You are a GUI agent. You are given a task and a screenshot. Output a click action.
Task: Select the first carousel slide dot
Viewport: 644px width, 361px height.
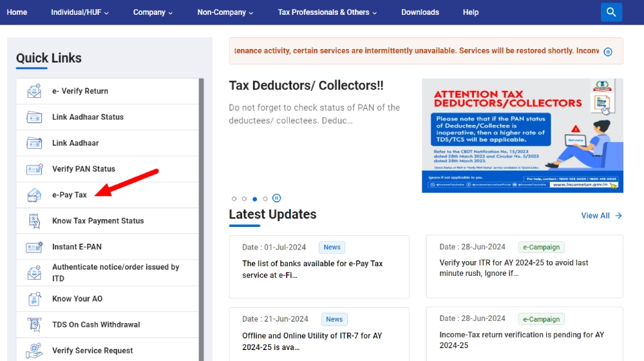point(234,199)
